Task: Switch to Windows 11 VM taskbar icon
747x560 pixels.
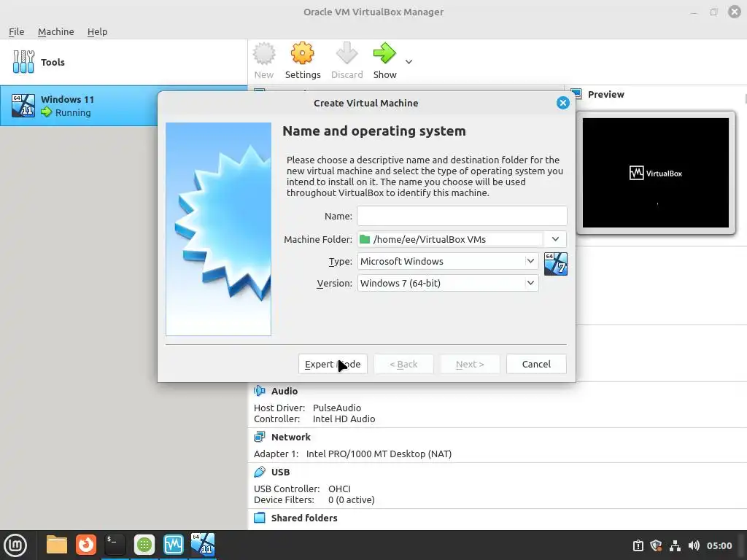Action: click(203, 545)
